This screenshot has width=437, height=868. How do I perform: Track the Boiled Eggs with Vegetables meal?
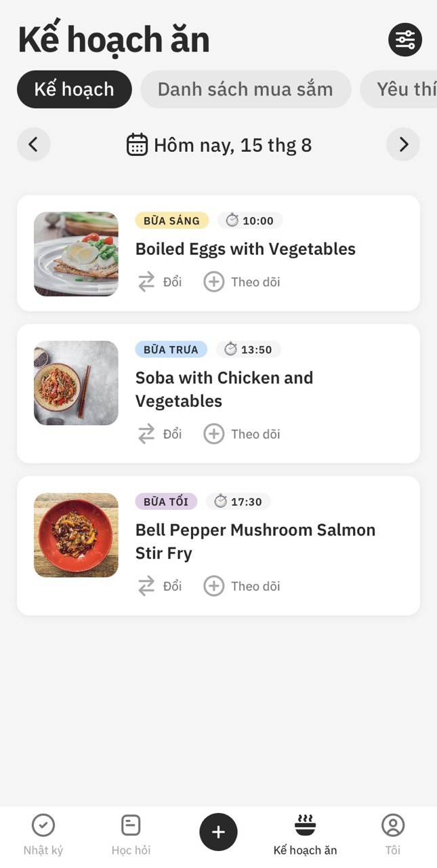(242, 282)
